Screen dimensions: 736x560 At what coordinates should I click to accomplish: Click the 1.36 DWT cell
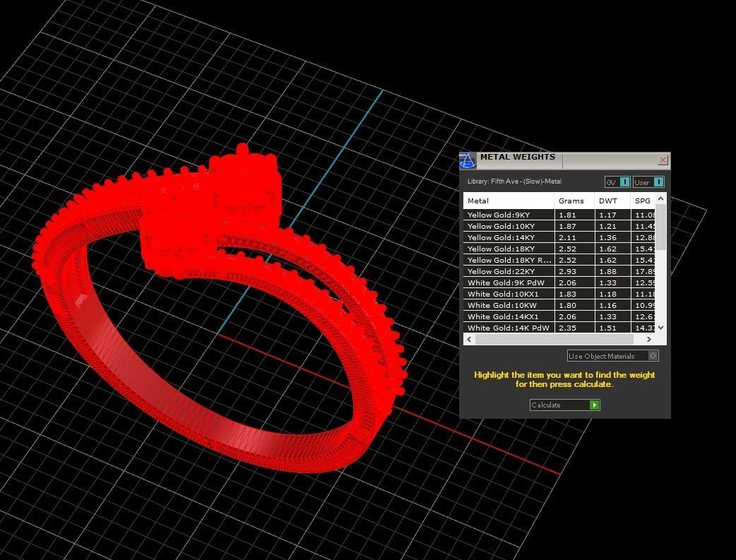click(612, 237)
